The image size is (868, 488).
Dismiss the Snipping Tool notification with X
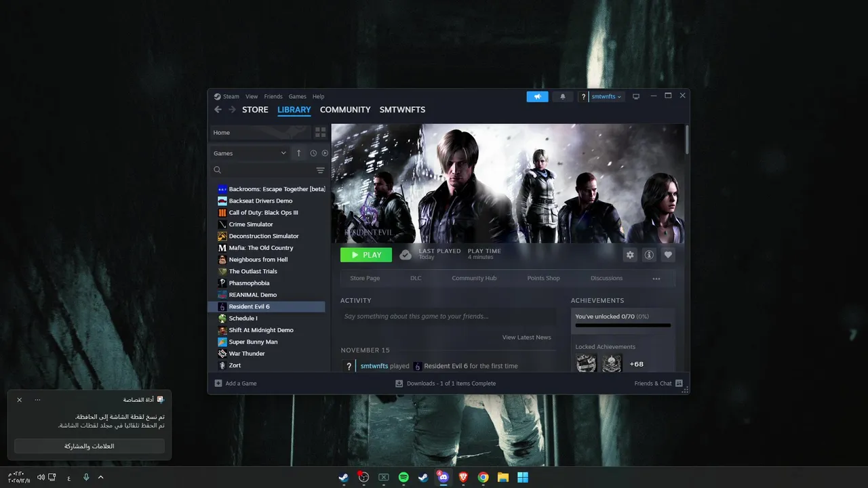coord(20,400)
